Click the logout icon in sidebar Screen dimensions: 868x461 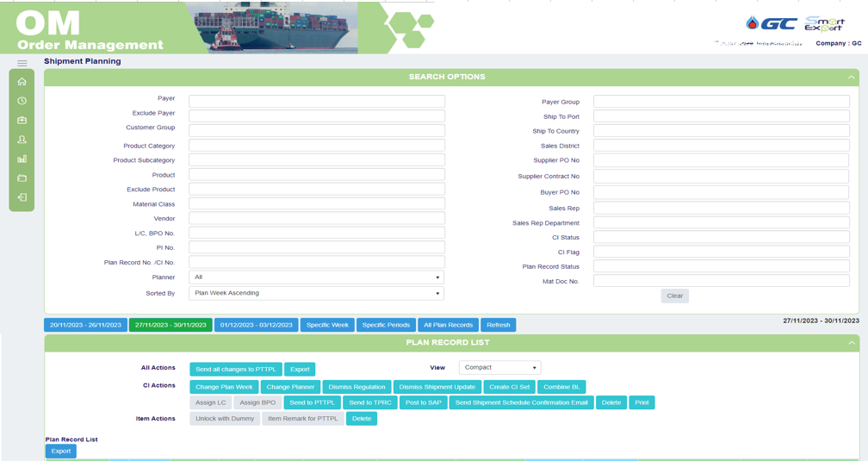pyautogui.click(x=22, y=197)
